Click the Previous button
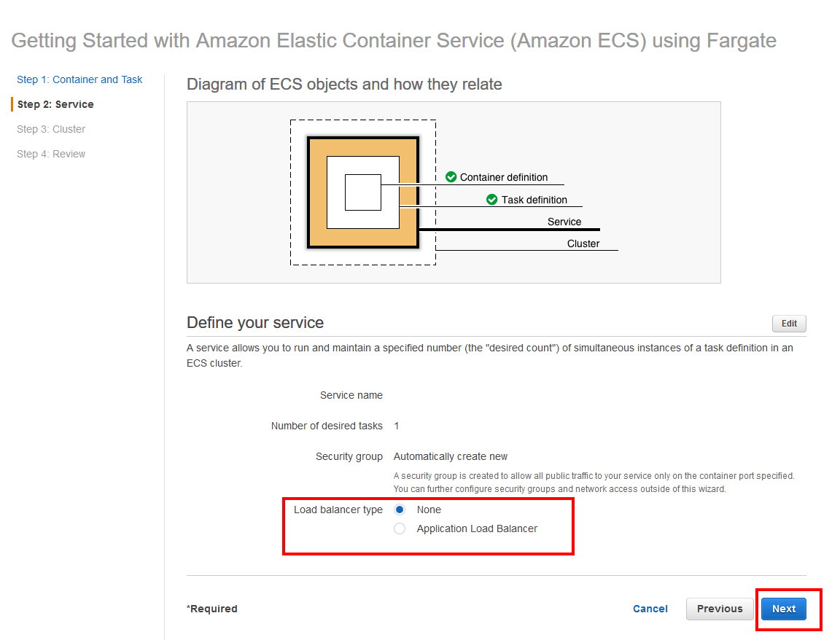The image size is (840, 640). coord(719,609)
